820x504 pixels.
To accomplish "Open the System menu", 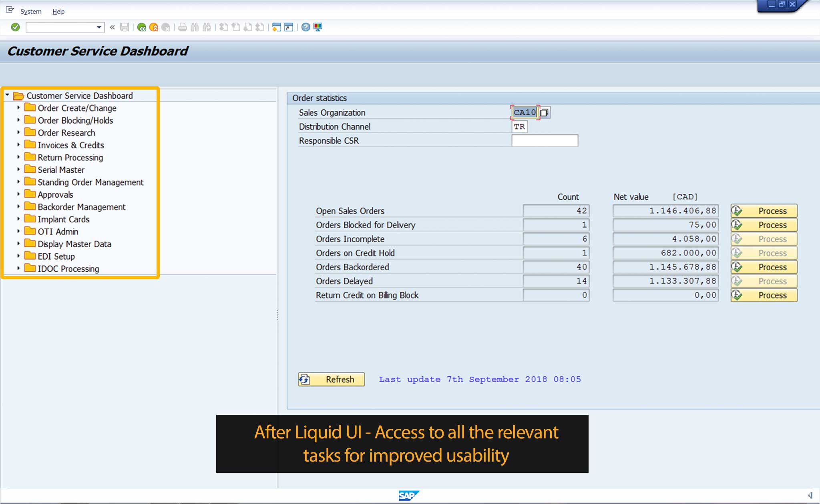I will pos(31,12).
